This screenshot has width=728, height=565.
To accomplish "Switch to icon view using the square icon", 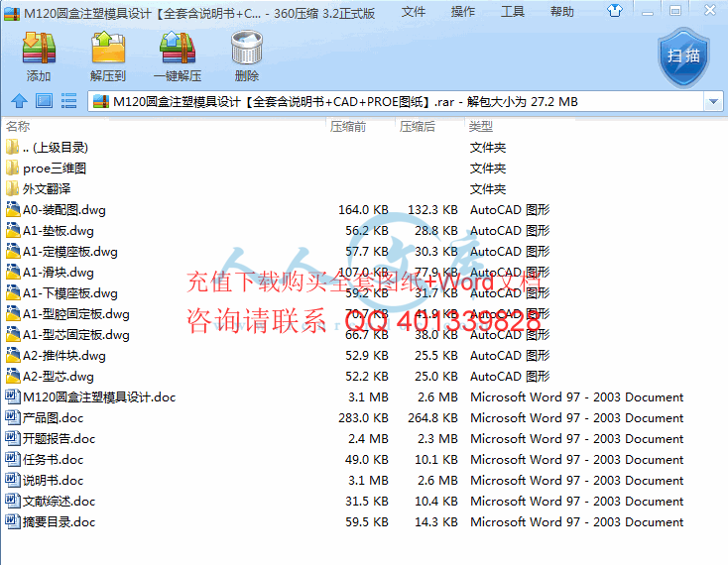I will (x=44, y=101).
